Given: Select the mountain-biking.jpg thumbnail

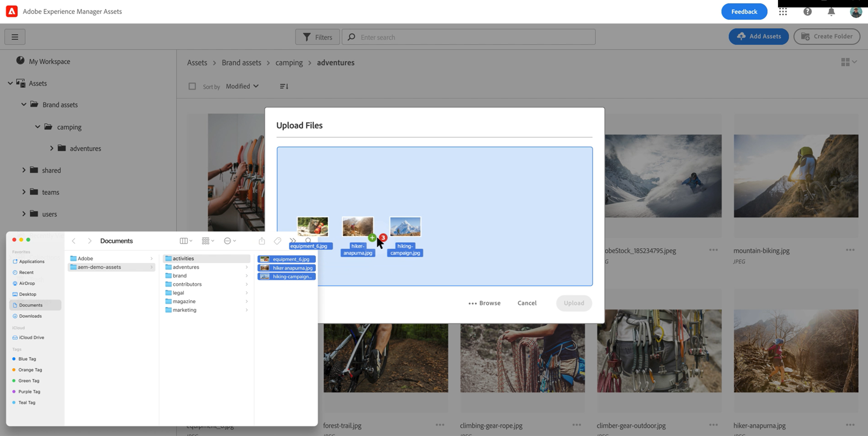Looking at the screenshot, I should click(x=796, y=176).
